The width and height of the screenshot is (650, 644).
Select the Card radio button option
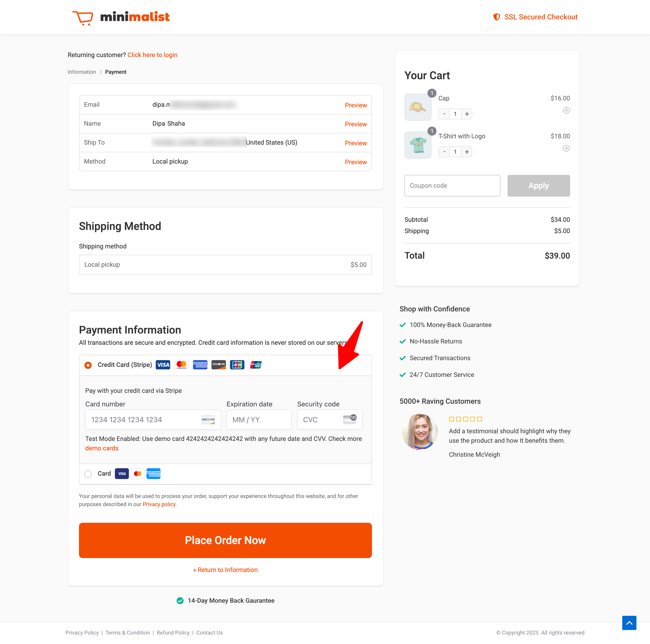click(x=88, y=473)
